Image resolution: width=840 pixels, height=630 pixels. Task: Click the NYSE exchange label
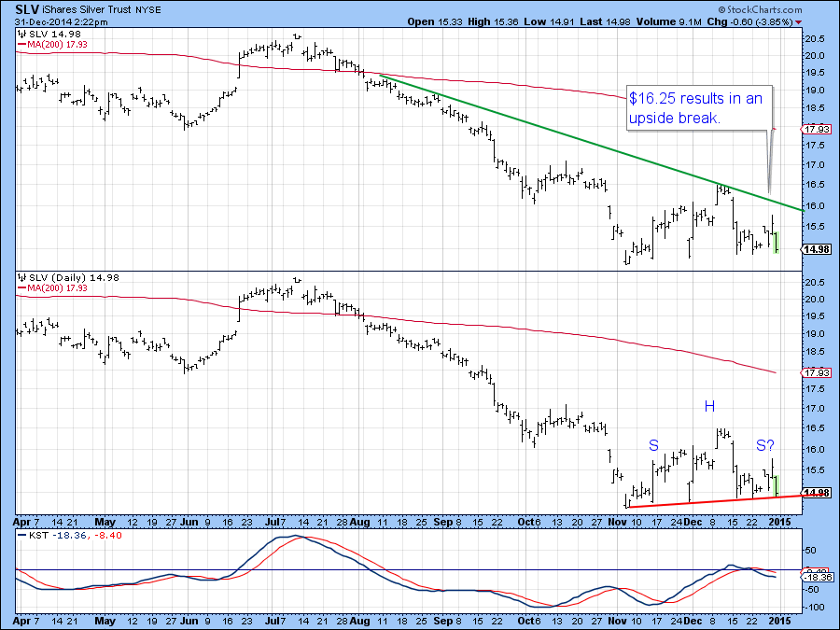click(x=147, y=9)
